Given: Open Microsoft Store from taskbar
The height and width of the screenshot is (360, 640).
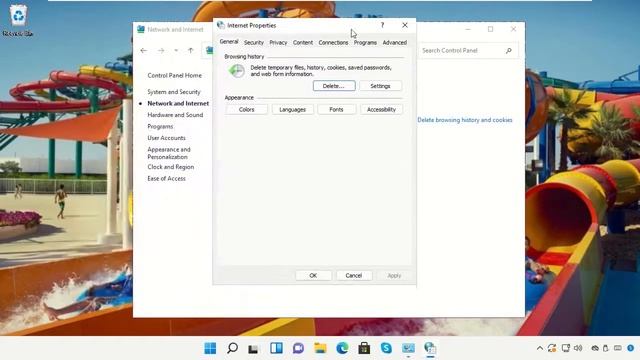Looking at the screenshot, I should [x=364, y=348].
